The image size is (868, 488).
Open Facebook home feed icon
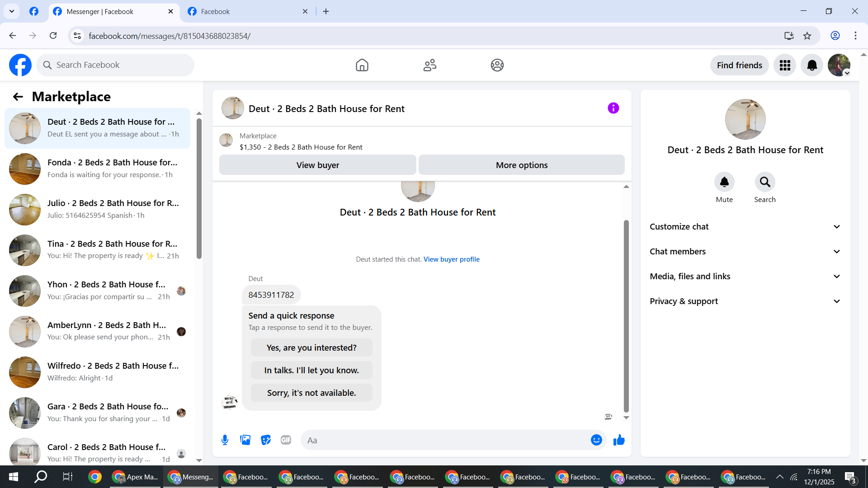(362, 65)
